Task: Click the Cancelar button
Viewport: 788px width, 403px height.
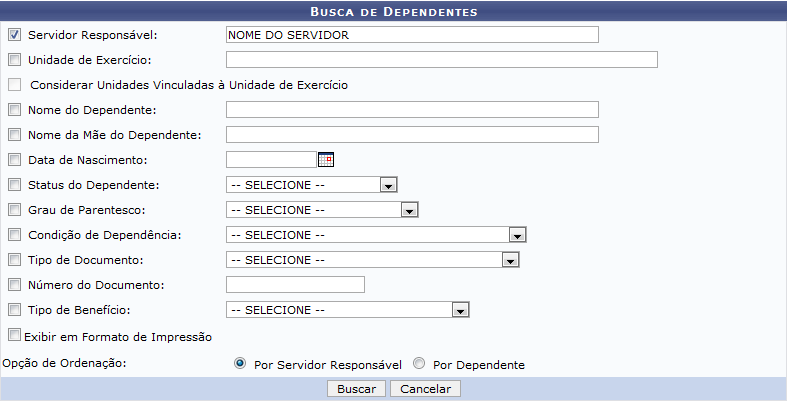Action: point(424,389)
